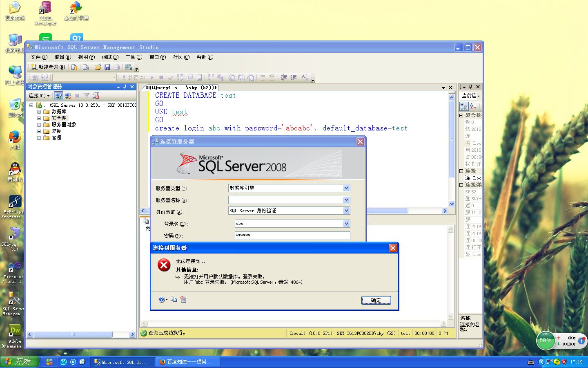Image resolution: width=588 pixels, height=368 pixels.
Task: Click the Open File folder toolbar icon
Action: 98,67
